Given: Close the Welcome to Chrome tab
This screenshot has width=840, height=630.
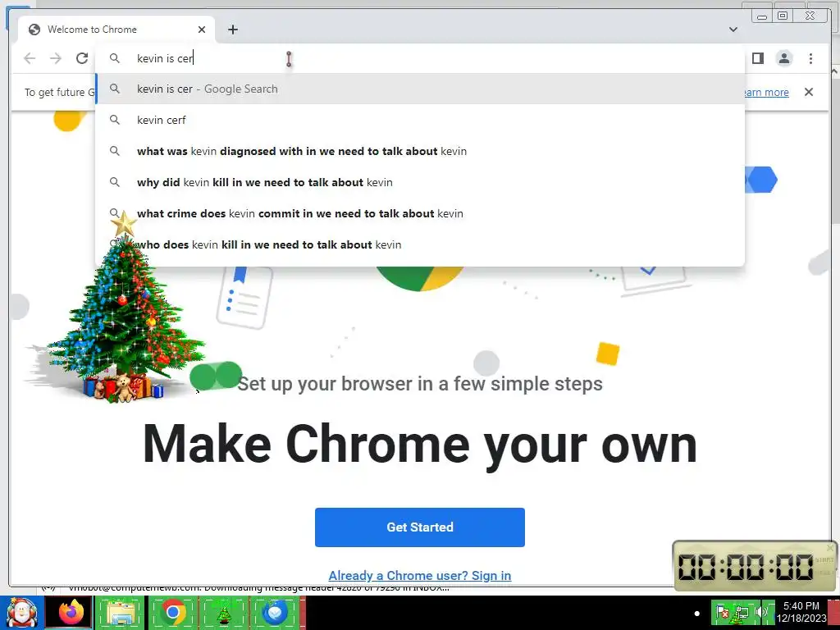Looking at the screenshot, I should click(202, 30).
